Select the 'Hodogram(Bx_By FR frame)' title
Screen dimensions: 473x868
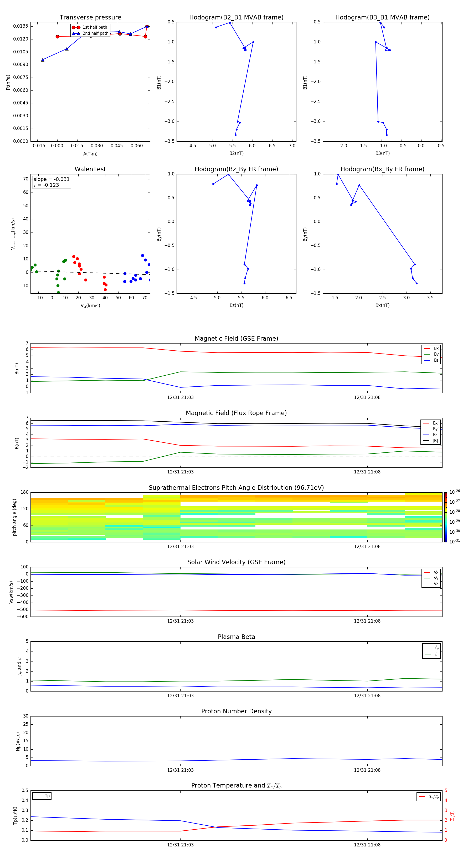pyautogui.click(x=382, y=169)
